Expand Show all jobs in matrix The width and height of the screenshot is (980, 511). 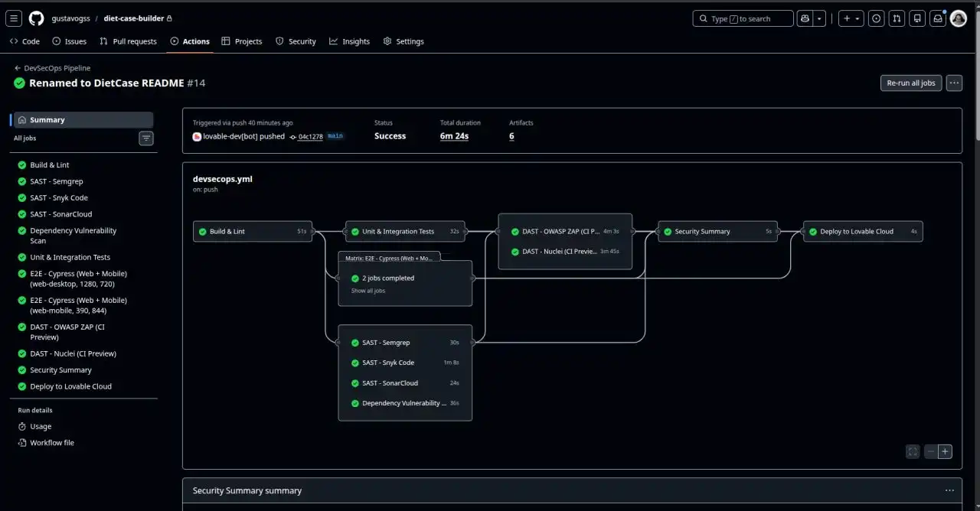coord(368,291)
